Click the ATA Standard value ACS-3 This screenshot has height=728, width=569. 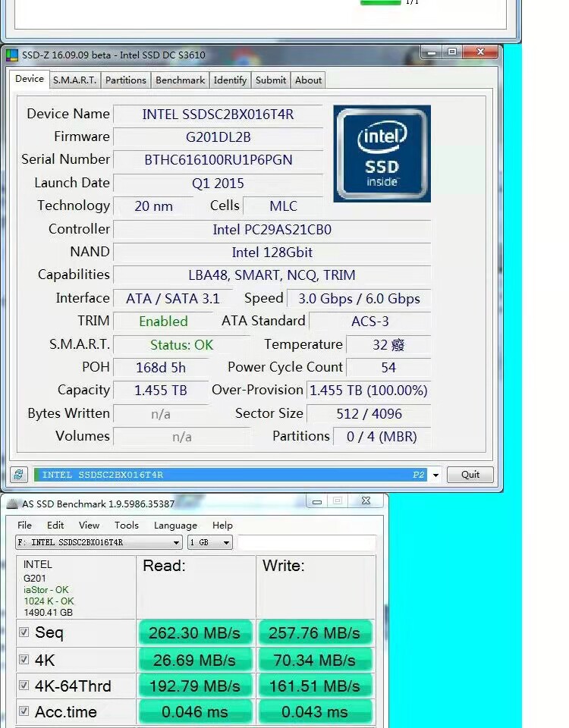tap(369, 322)
